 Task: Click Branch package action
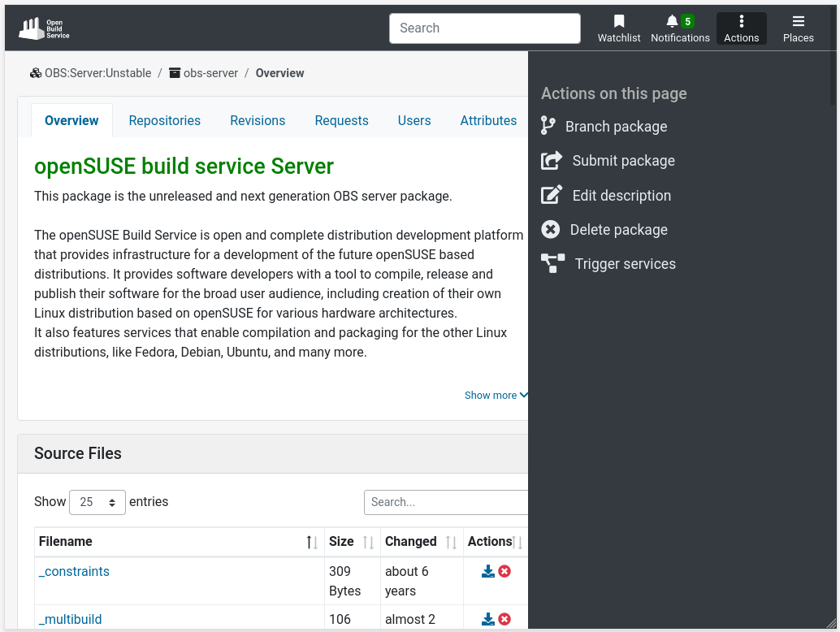coord(616,127)
